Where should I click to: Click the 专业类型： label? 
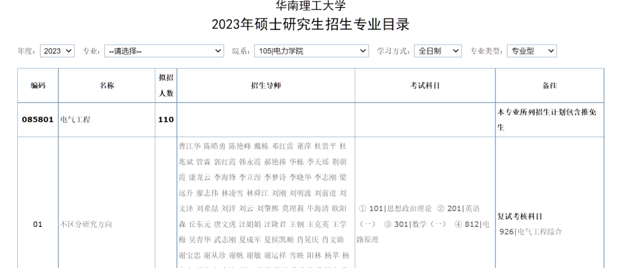pos(487,51)
